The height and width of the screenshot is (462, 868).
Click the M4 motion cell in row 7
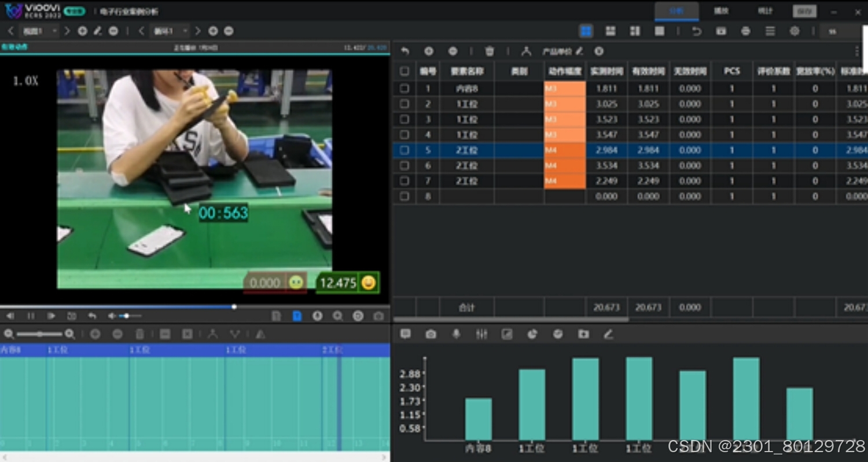pyautogui.click(x=565, y=181)
